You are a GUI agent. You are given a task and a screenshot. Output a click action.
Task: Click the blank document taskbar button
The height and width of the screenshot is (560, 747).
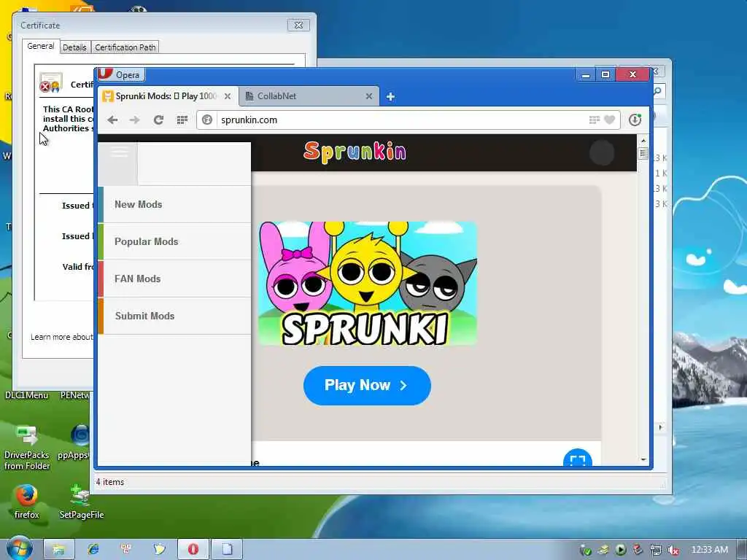[x=227, y=549]
